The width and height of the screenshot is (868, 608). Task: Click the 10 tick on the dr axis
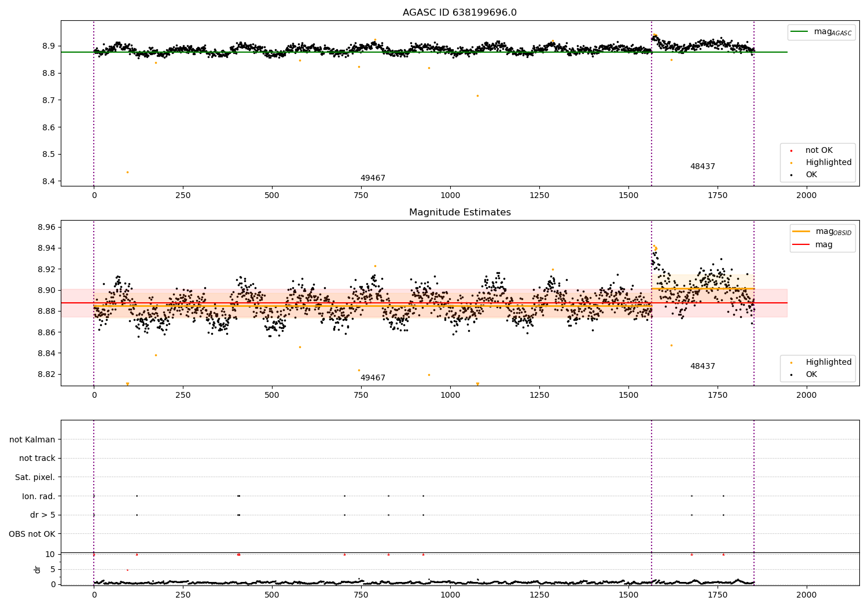(x=50, y=555)
